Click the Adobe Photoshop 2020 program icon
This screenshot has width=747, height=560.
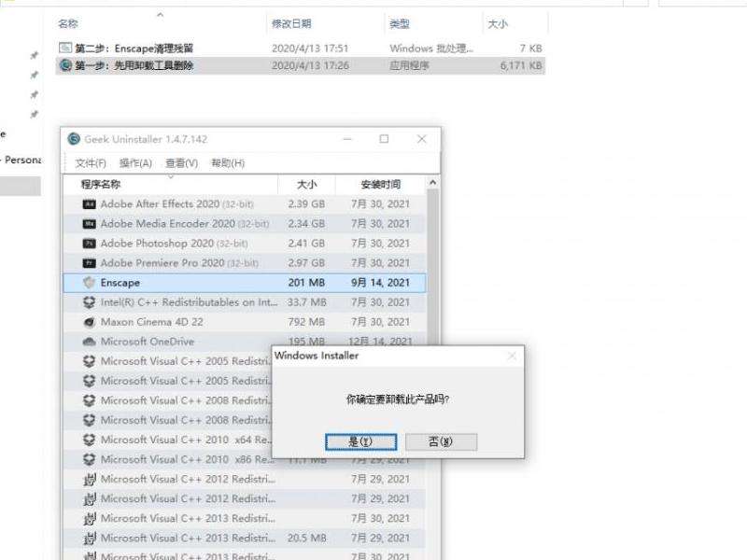click(89, 243)
